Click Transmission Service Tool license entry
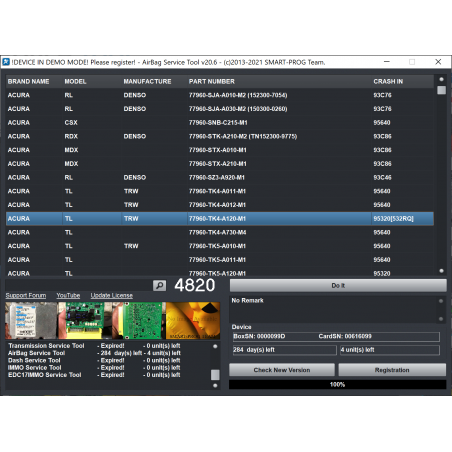This screenshot has width=452, height=452. pos(94,346)
